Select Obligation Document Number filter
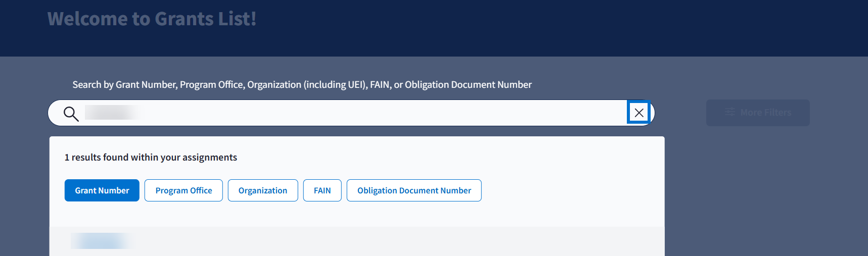The height and width of the screenshot is (256, 868). coord(414,190)
